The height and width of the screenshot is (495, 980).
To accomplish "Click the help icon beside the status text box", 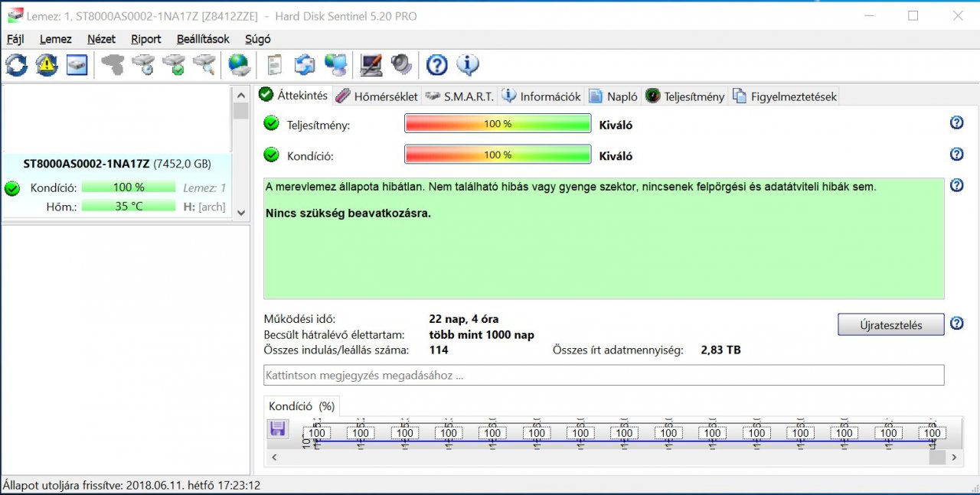I will point(956,185).
